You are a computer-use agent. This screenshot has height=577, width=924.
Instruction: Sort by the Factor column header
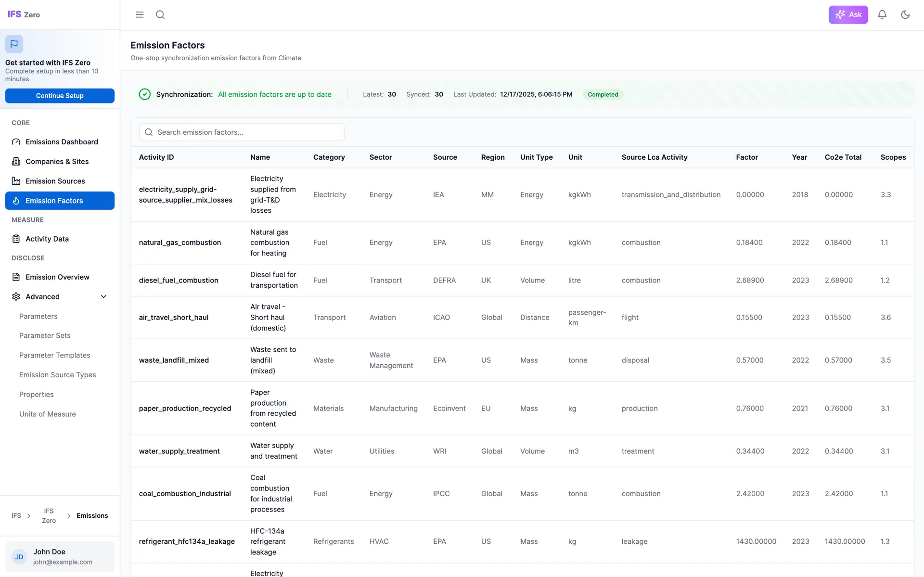click(746, 157)
